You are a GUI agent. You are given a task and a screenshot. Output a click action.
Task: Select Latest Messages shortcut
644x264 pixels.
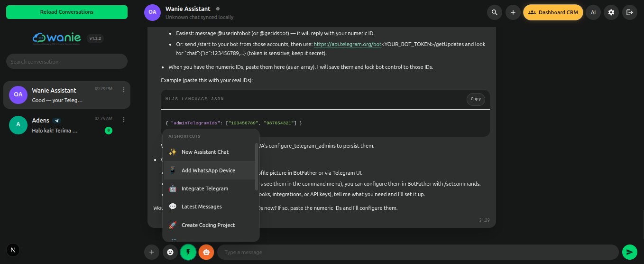point(209,207)
